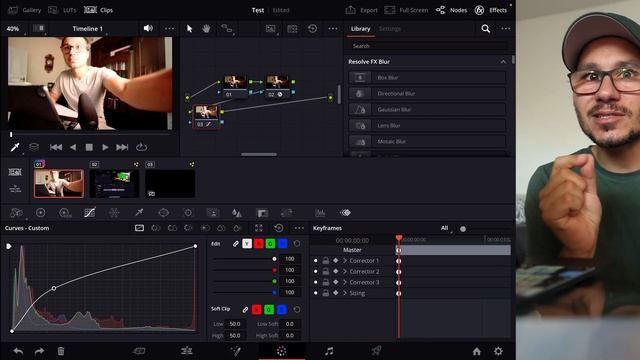Screen dimensions: 640x360
Task: Toggle the red curve Edit channel
Action: [259, 244]
